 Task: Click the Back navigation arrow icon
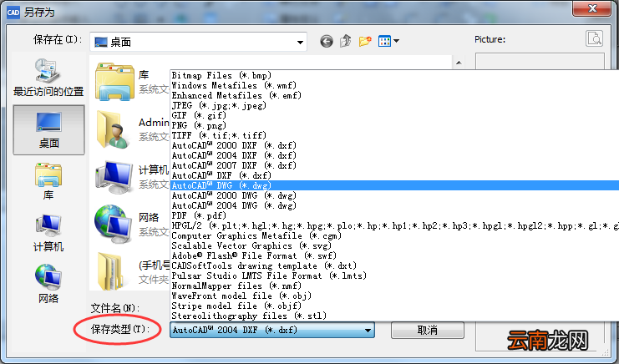326,41
